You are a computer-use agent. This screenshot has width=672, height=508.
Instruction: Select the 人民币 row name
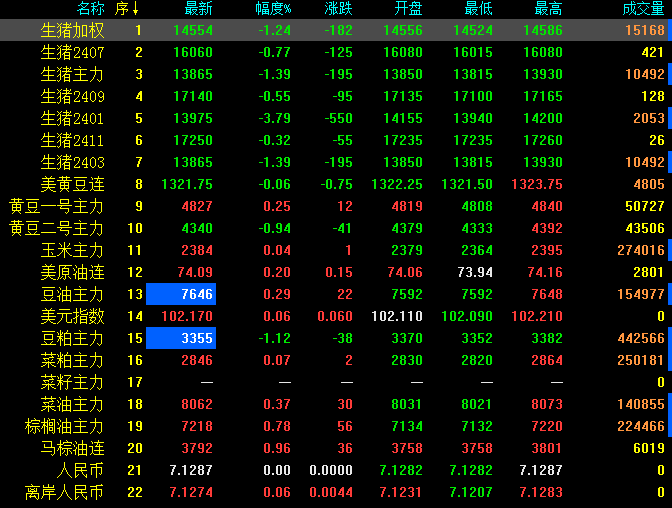(80, 470)
